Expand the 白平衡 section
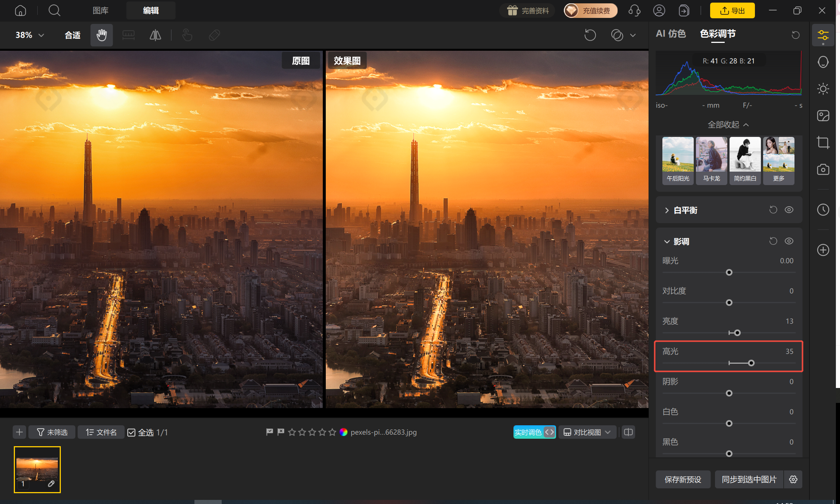 point(667,210)
